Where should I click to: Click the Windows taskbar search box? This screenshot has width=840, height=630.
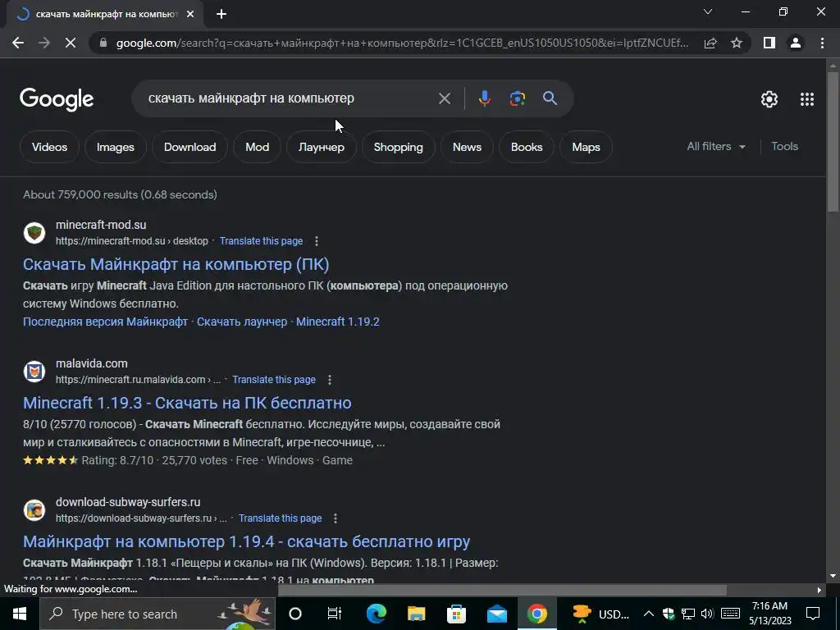[x=157, y=614]
